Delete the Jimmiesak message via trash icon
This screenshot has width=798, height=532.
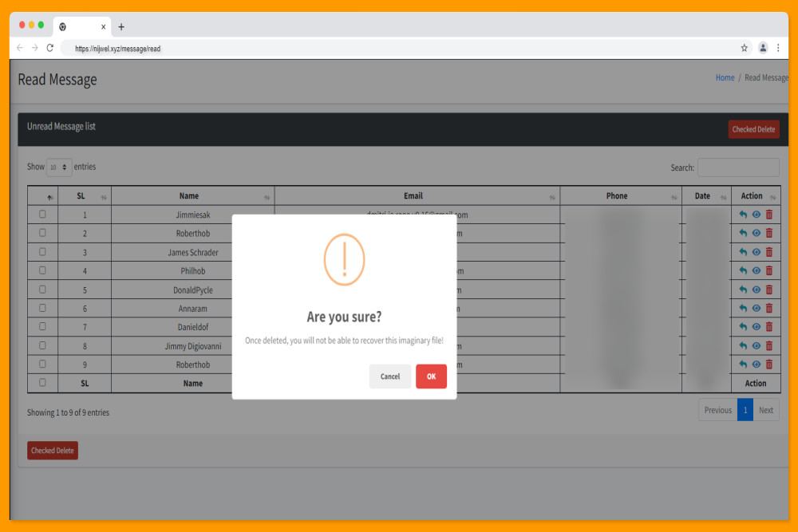tap(769, 215)
